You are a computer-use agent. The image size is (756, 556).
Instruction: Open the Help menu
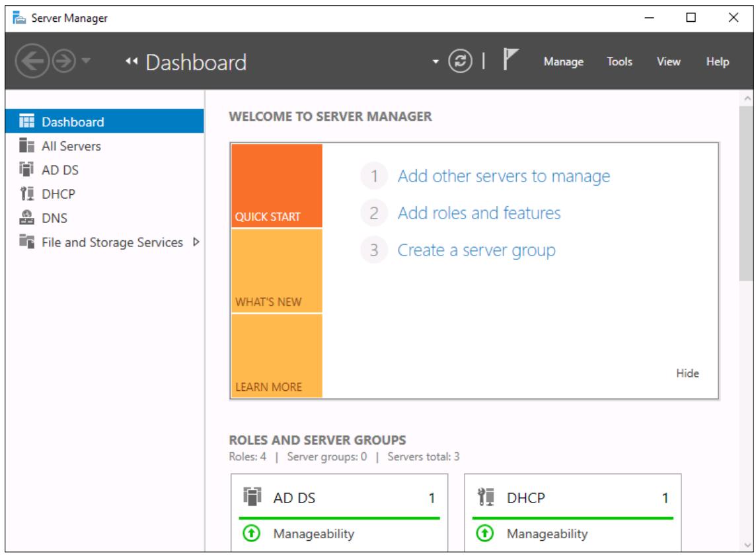tap(718, 61)
